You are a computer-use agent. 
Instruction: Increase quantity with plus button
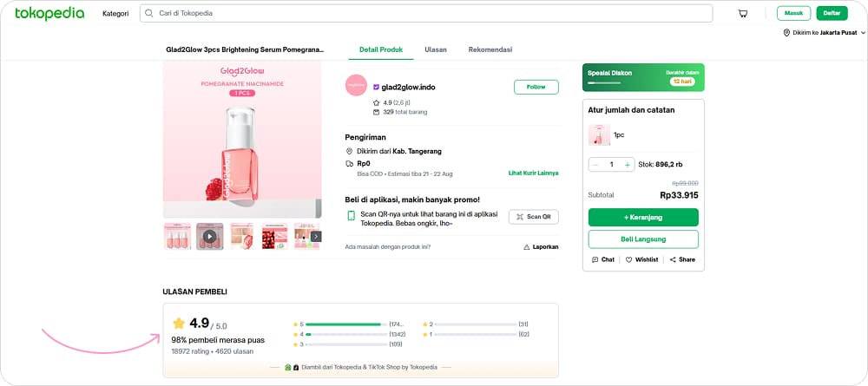628,164
